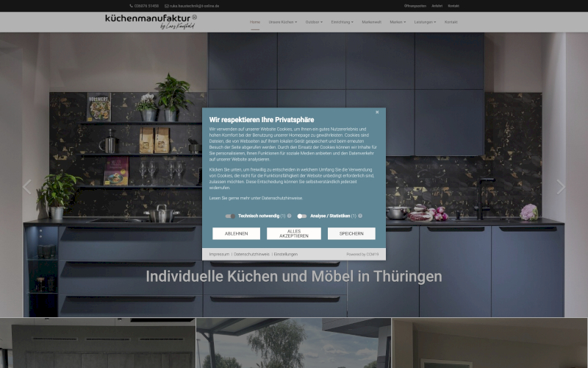The image size is (588, 368).
Task: Open the Datenschutzhinweis link in dialog footer
Action: point(251,254)
